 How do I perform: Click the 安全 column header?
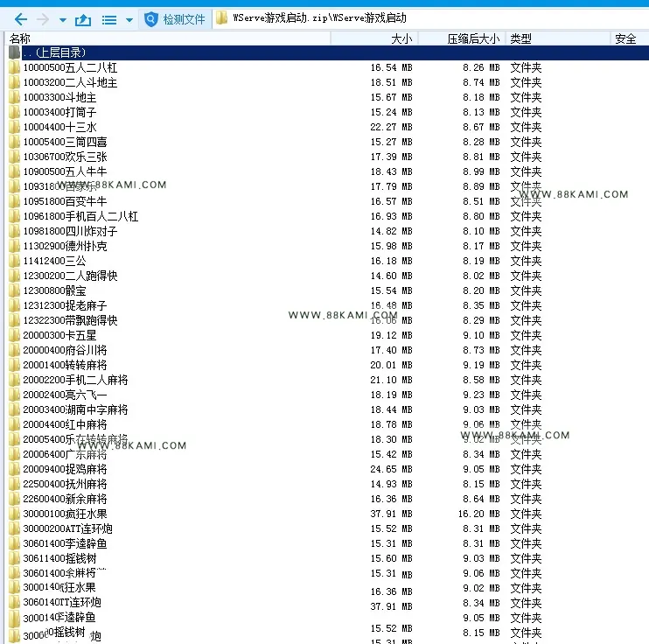point(625,38)
